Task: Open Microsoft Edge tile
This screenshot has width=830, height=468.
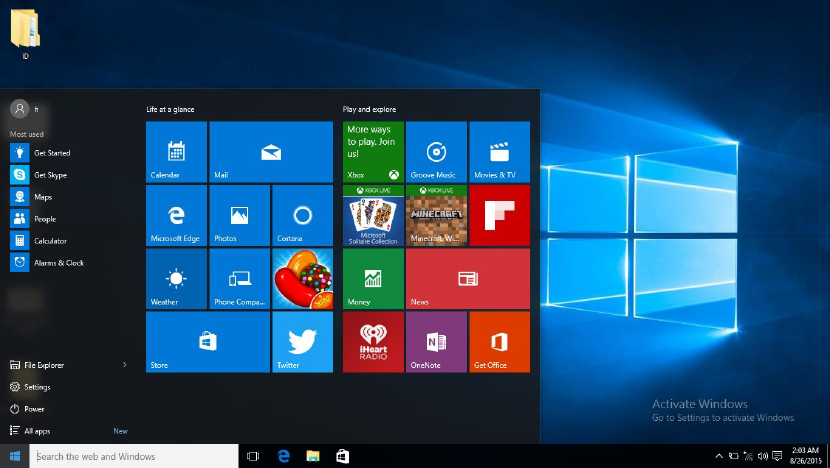Action: tap(176, 214)
